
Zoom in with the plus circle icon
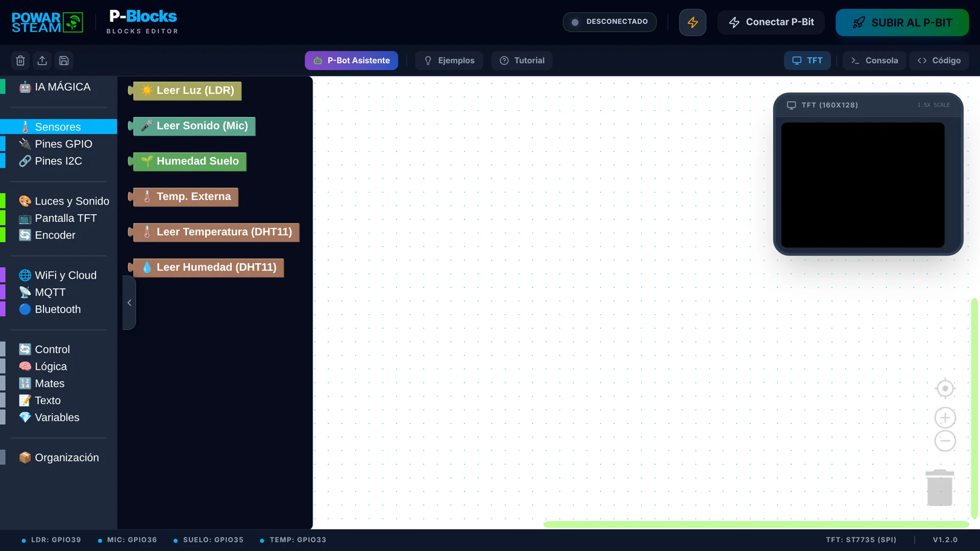click(x=945, y=418)
